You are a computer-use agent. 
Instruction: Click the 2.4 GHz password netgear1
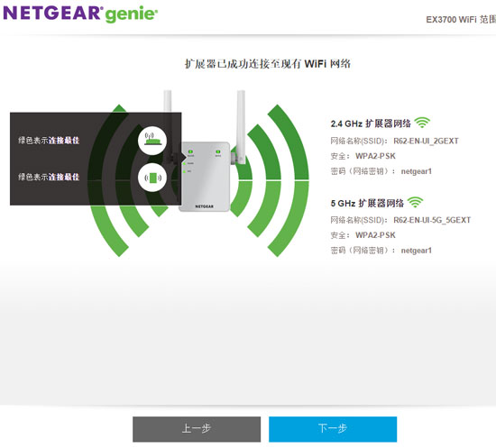tap(417, 171)
